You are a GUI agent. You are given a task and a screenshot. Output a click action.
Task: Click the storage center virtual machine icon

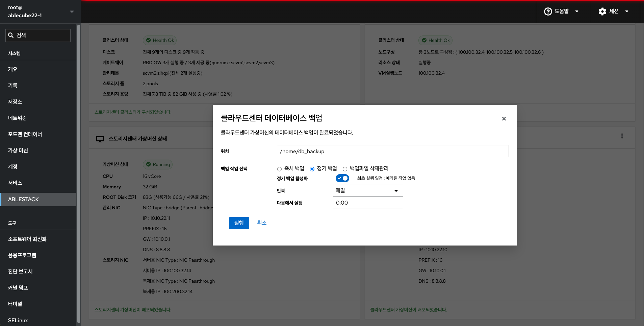tap(99, 139)
